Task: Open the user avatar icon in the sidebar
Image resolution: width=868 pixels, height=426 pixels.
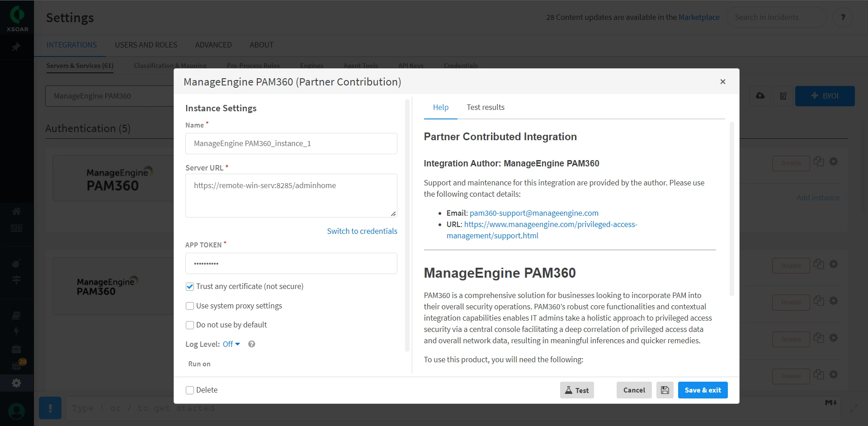Action: click(17, 411)
